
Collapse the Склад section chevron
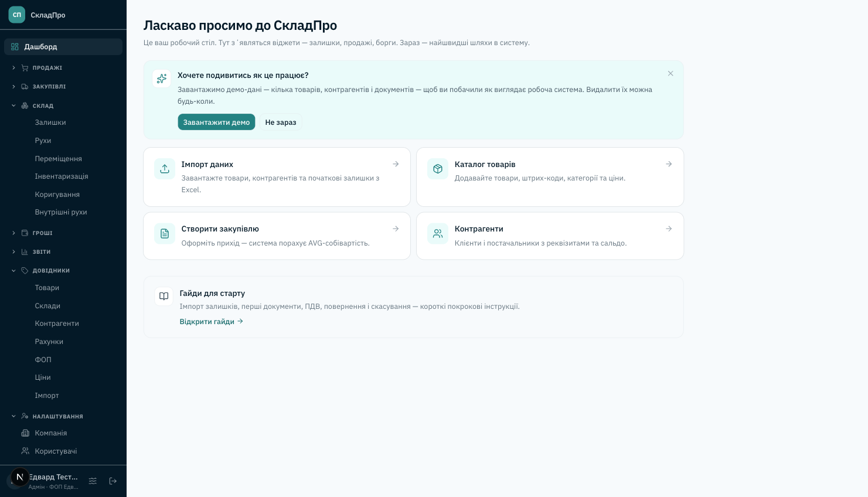point(13,106)
